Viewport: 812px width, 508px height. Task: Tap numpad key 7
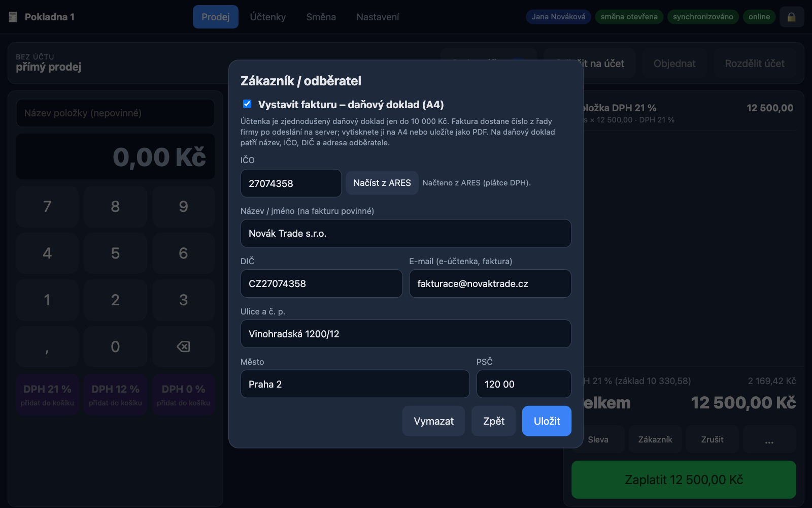[47, 206]
